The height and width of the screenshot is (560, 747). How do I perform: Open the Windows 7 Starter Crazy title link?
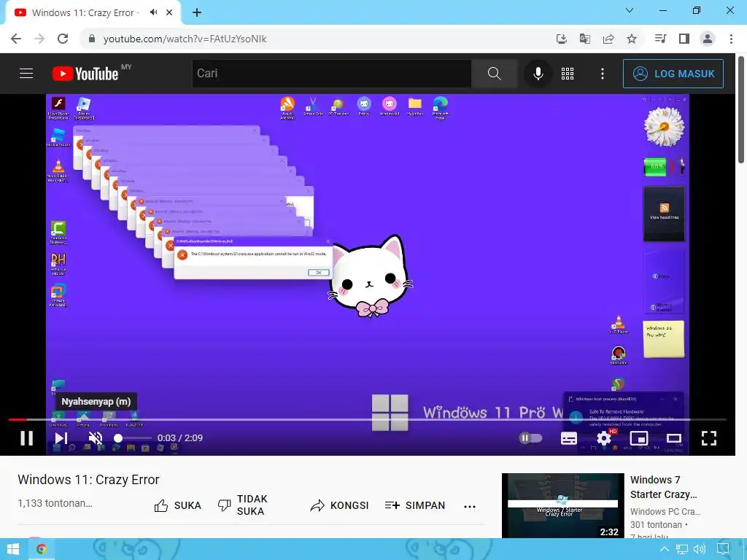(664, 486)
